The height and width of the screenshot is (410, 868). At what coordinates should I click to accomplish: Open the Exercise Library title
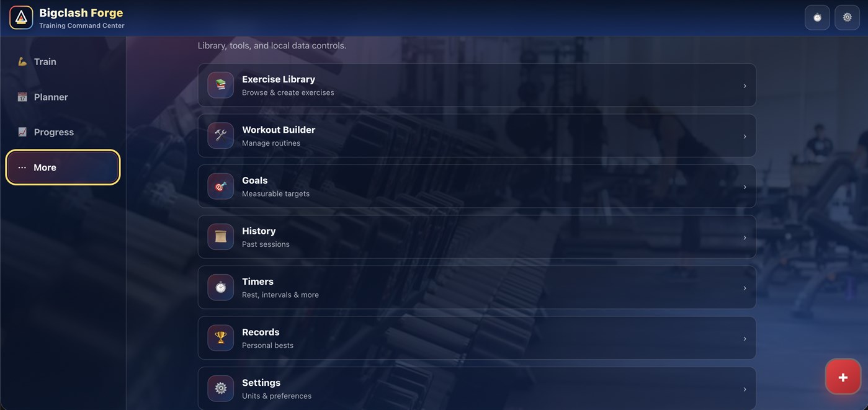(x=279, y=79)
